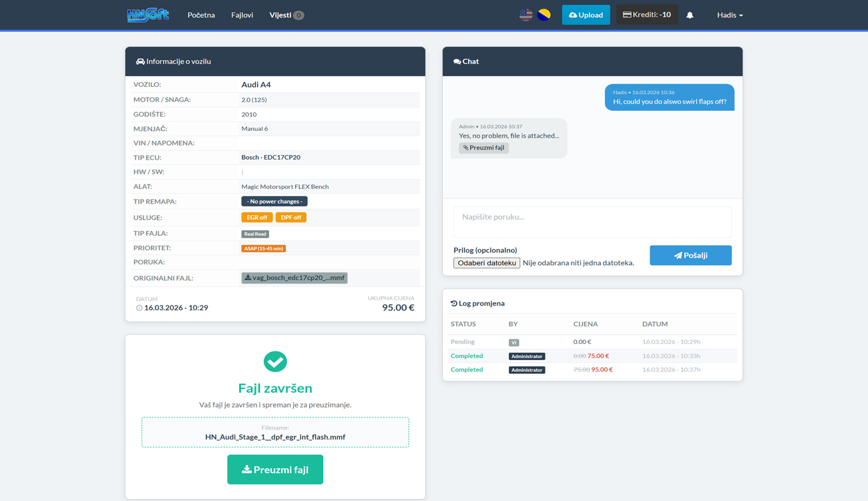Select the HN_Audi_Stage_1 filename box

[275, 433]
